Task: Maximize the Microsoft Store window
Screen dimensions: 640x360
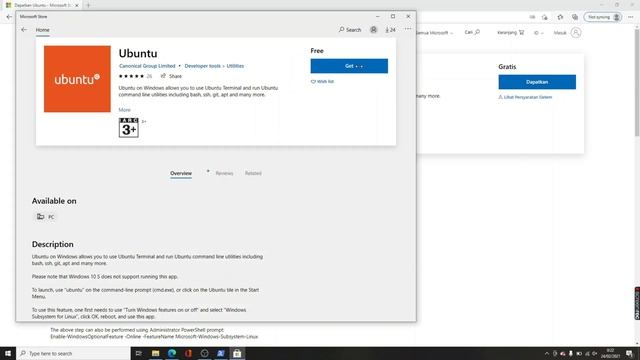Action: pyautogui.click(x=393, y=16)
